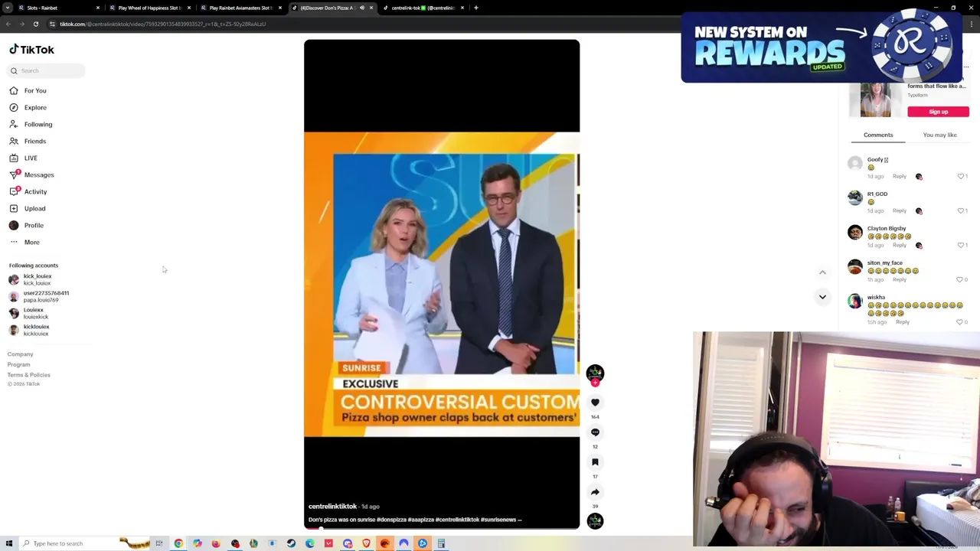Open Calculator from the taskbar
This screenshot has height=551, width=980.
point(441,543)
